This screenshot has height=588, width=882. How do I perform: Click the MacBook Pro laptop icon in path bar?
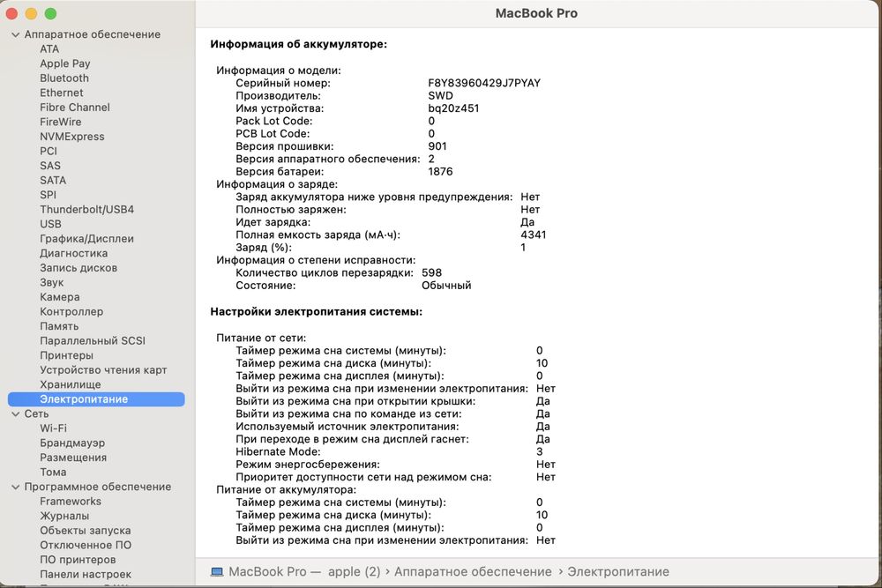217,572
